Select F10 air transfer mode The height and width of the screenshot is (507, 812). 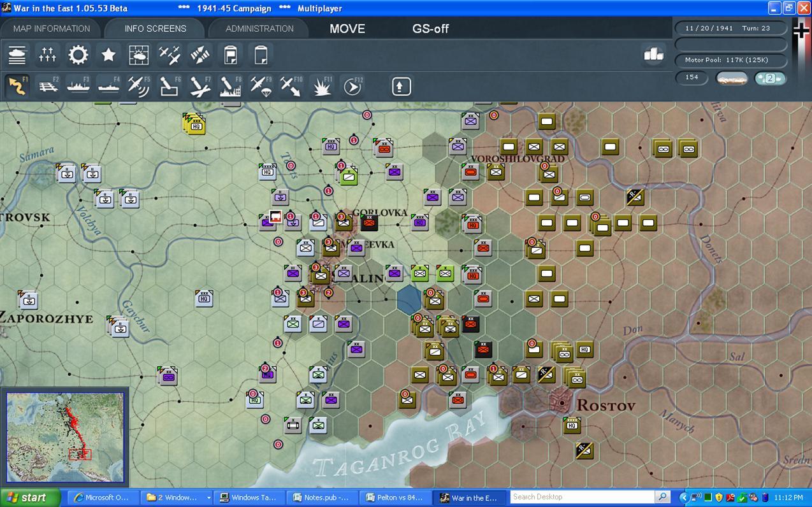click(x=291, y=86)
